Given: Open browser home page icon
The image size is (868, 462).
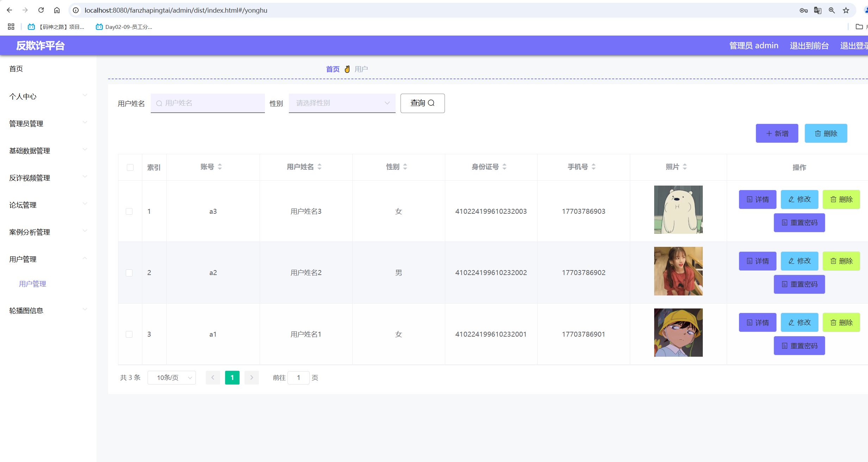Looking at the screenshot, I should coord(57,10).
